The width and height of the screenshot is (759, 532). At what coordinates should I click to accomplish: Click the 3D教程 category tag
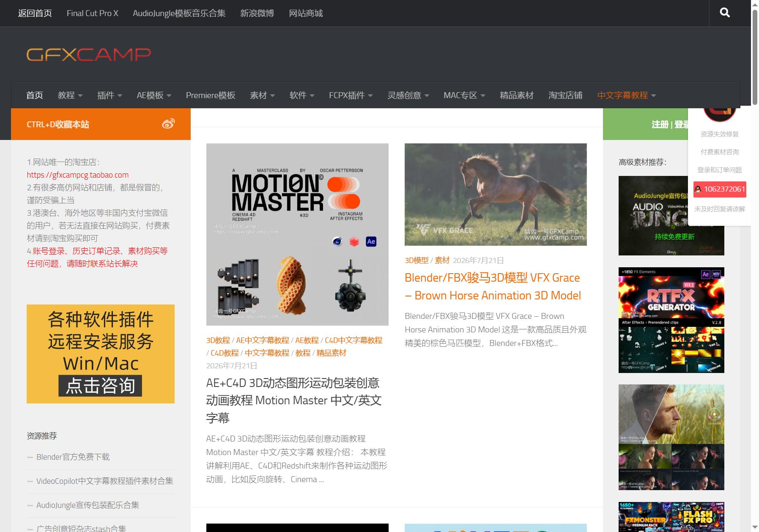point(218,340)
